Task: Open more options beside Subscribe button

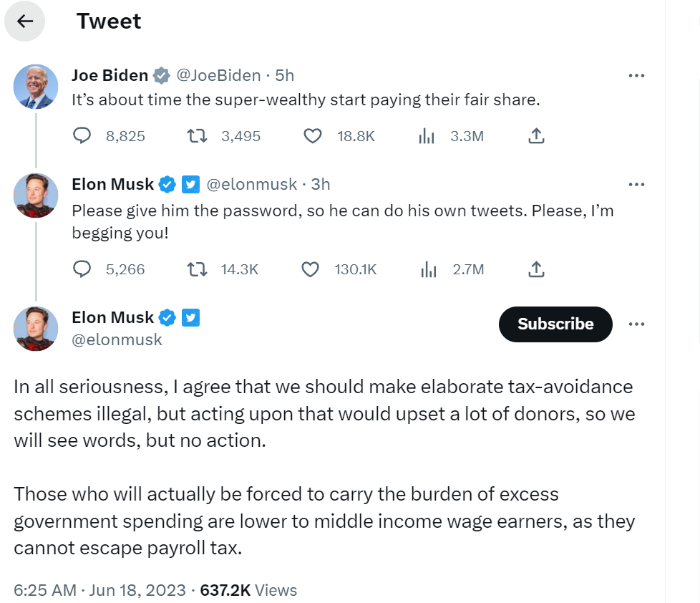Action: tap(636, 324)
